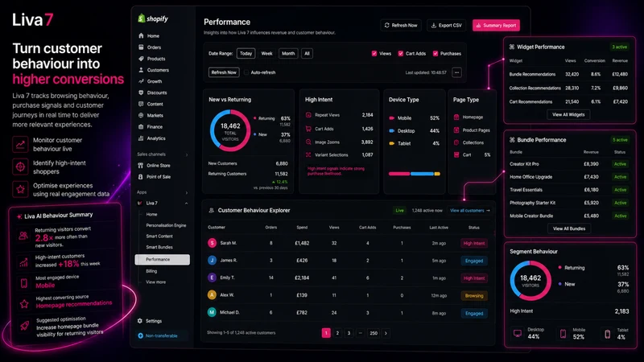This screenshot has height=362, width=644.
Task: Expand the Apps section chevron
Action: pyautogui.click(x=187, y=192)
